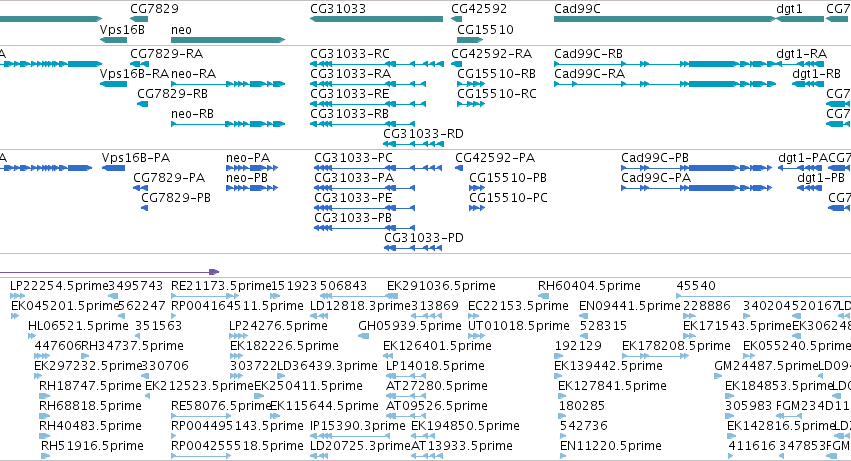Select the CG42592 gene label
The height and width of the screenshot is (461, 851).
click(x=479, y=9)
